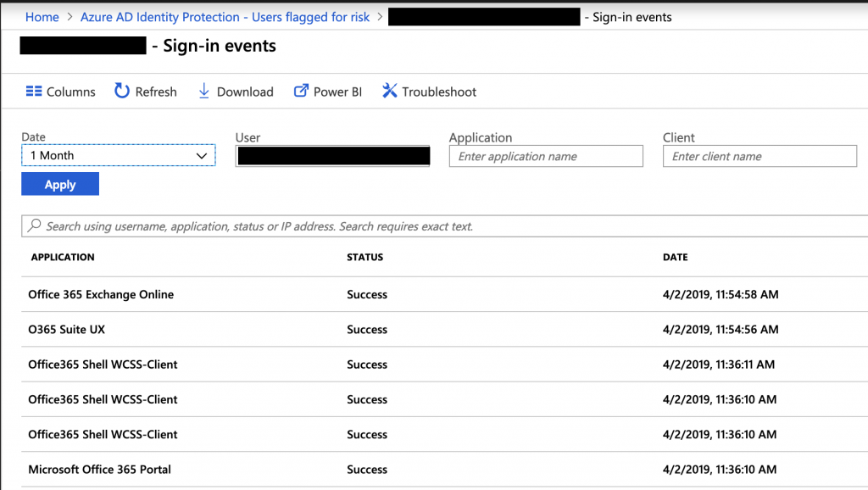Sort by the STATUS column header
Screen dimensions: 868x490
tap(364, 257)
